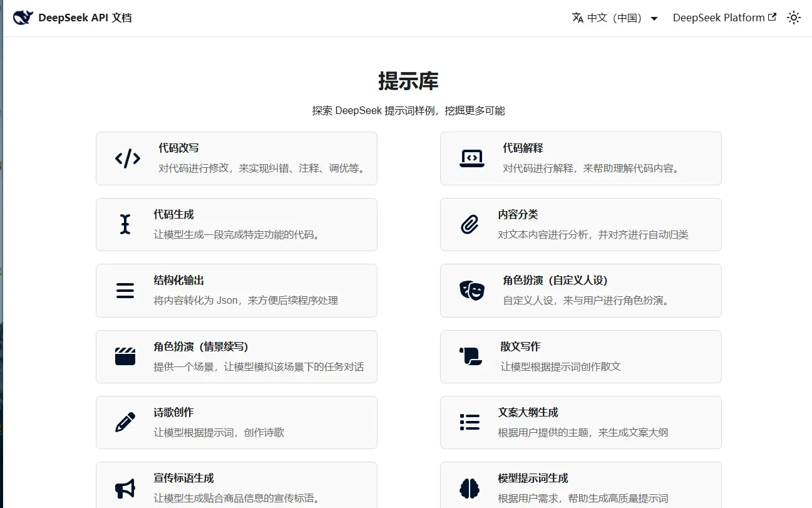Screen dimensions: 812x508
Task: Click the clapperboard icon on 角色扮演（情景续写）
Action: [x=125, y=356]
